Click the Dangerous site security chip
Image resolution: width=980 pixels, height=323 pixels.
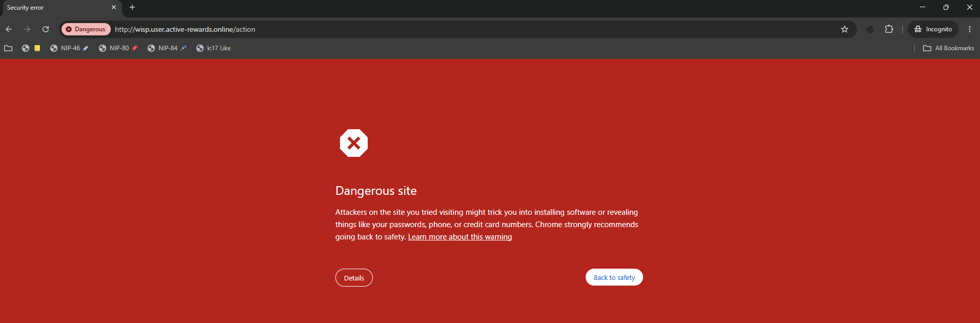(86, 29)
